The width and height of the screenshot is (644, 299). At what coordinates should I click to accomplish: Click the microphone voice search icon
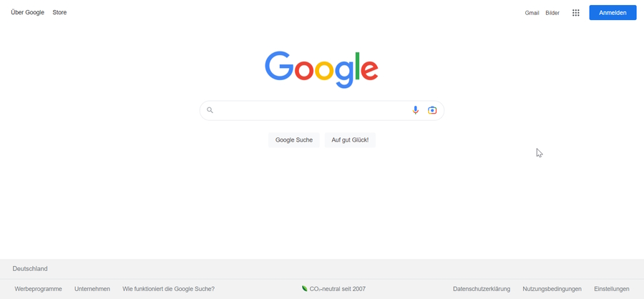pos(415,110)
